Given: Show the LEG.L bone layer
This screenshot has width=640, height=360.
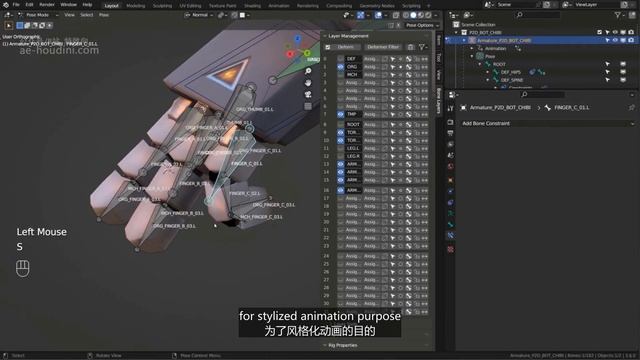Looking at the screenshot, I should pos(340,148).
